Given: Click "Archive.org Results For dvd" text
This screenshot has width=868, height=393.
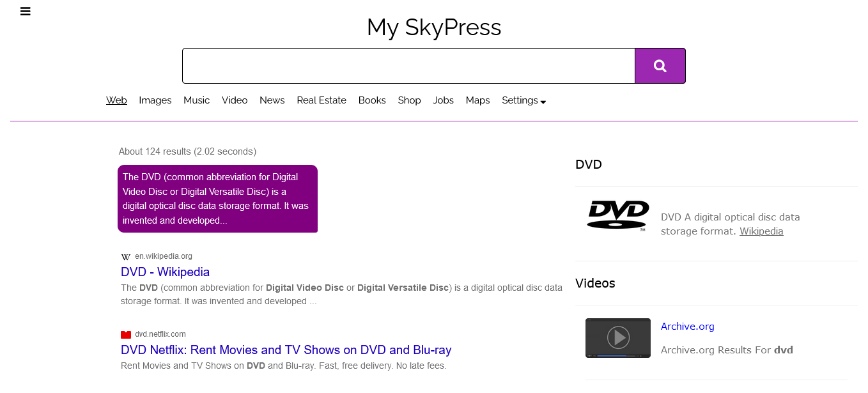Looking at the screenshot, I should click(x=727, y=350).
